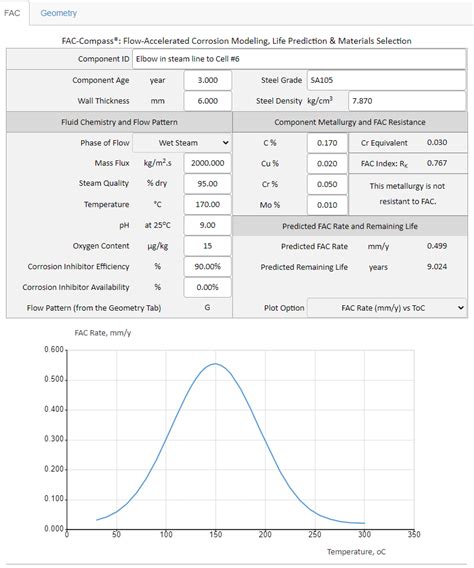This screenshot has height=568, width=474.
Task: Select the FAC tab
Action: pyautogui.click(x=12, y=13)
